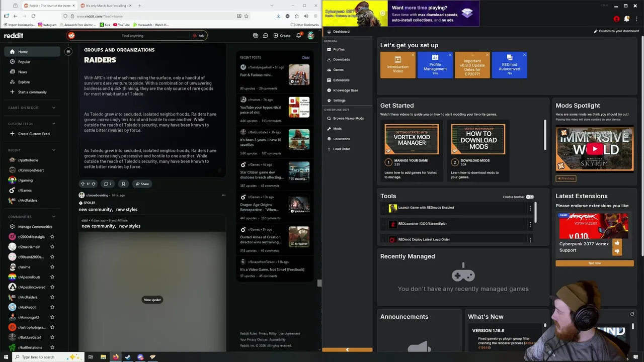Viewport: 644px width, 362px height.
Task: Click Reddit Find anything search box
Action: click(133, 36)
